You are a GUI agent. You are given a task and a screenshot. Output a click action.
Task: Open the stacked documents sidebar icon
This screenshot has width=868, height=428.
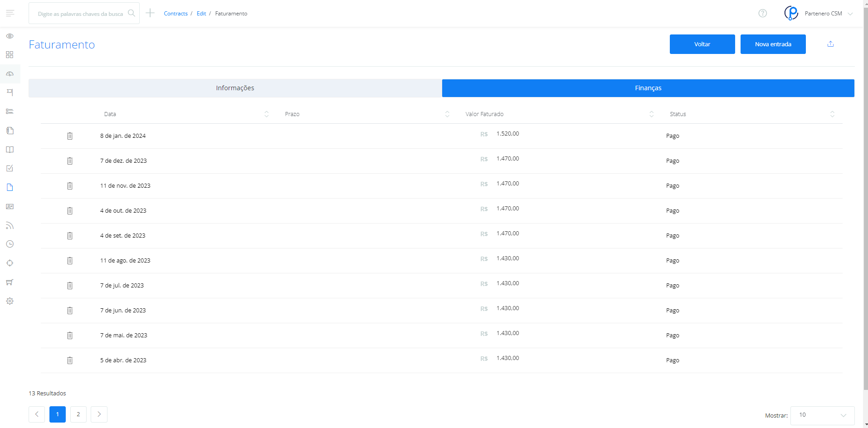10,131
